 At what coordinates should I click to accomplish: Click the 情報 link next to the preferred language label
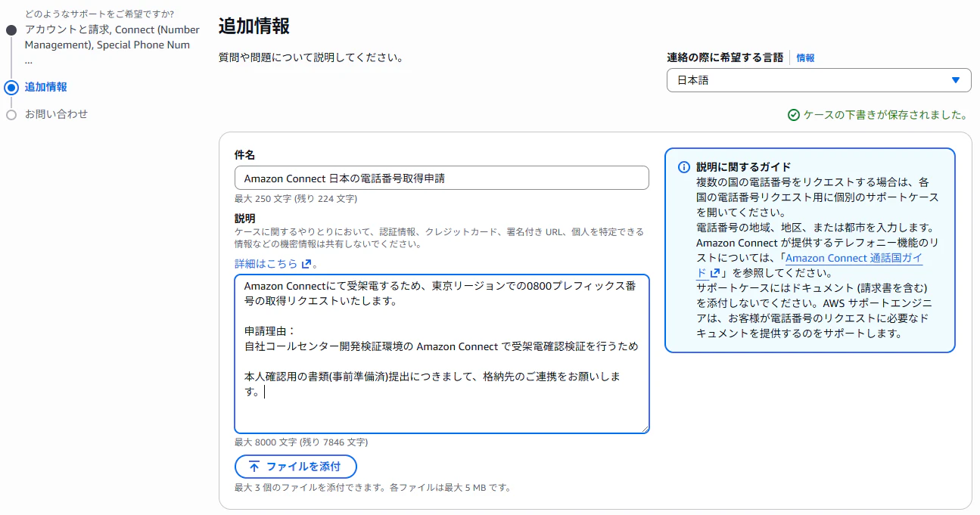coord(805,57)
